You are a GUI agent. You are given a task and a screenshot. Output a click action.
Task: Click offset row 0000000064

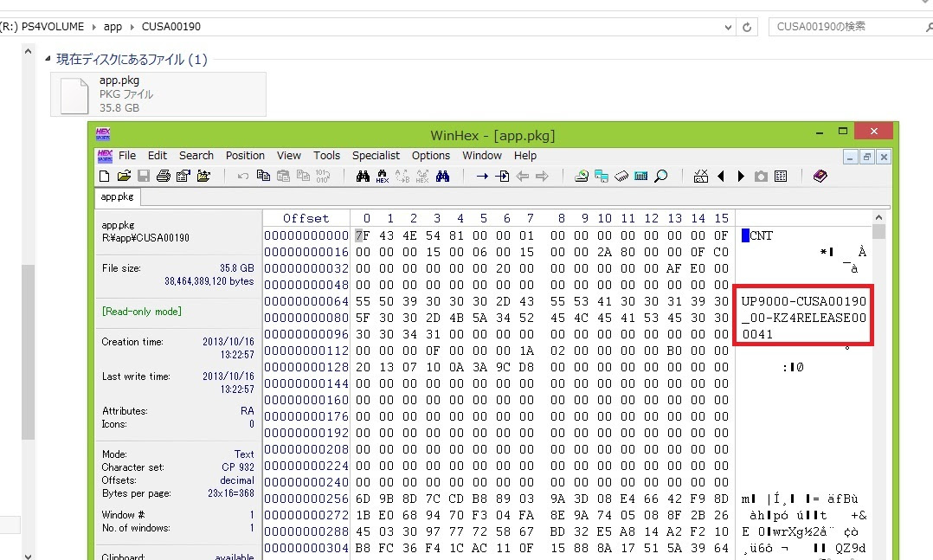click(x=306, y=301)
